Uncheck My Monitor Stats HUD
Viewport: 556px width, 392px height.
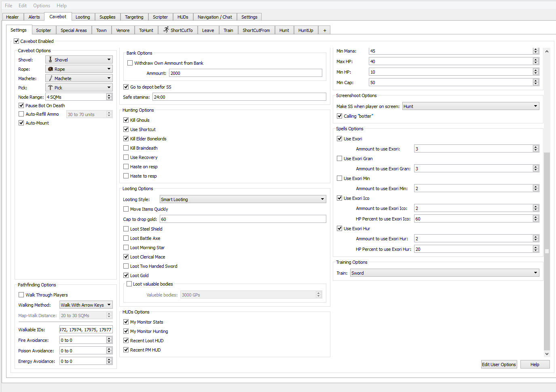pyautogui.click(x=126, y=322)
